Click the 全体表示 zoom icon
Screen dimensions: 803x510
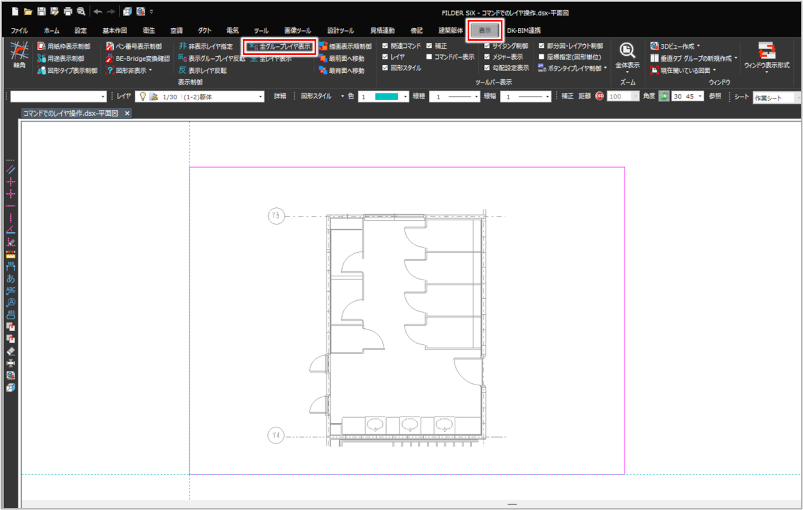[627, 52]
